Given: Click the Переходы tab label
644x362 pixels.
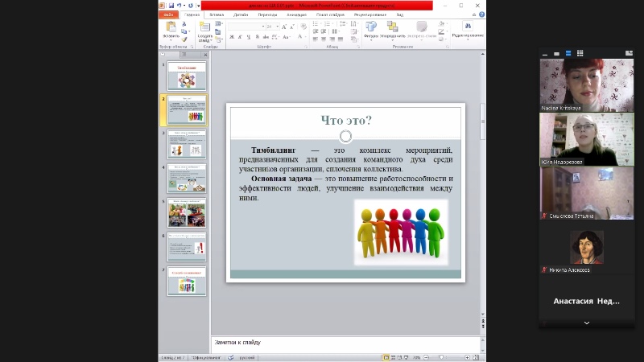Looking at the screenshot, I should [267, 14].
